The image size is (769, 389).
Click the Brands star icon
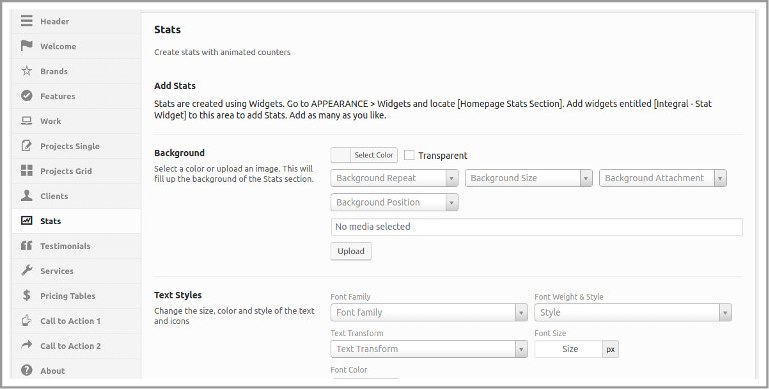click(26, 71)
